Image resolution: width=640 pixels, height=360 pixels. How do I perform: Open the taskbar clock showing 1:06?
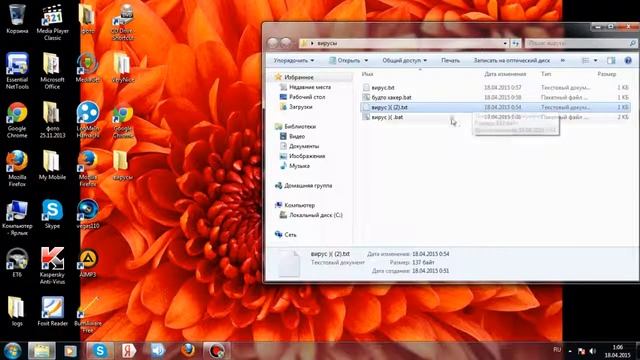[x=618, y=351]
